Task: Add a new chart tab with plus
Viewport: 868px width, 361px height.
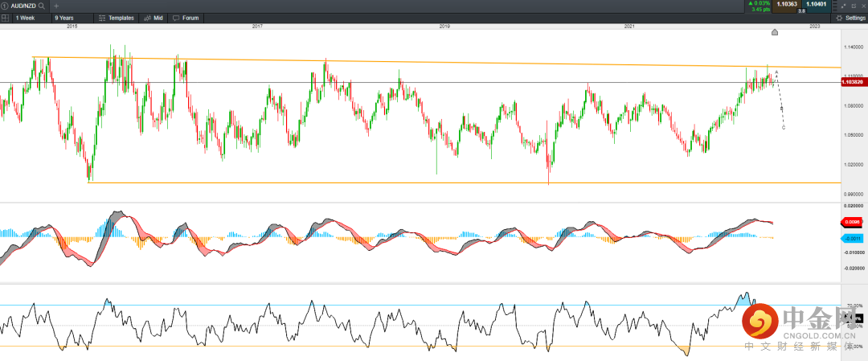Action: [55, 6]
